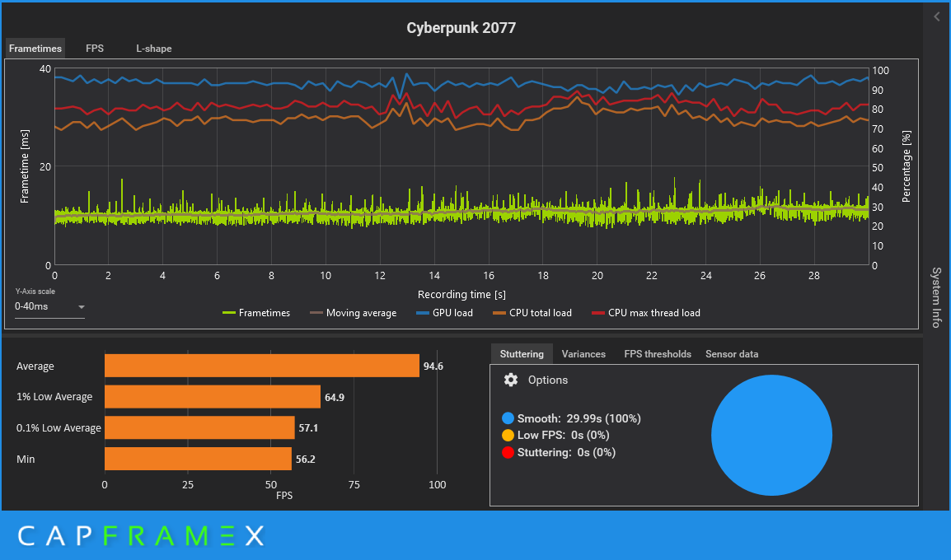Screen dimensions: 951x560
Task: Click the 'Stuttering: 0s (0%)' text
Action: pos(566,452)
